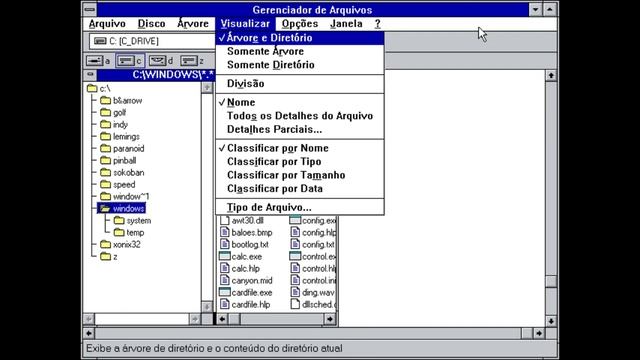Viewport: 640px width, 360px height.
Task: Open C:\WINDOWS child window control menu
Action: (90, 75)
